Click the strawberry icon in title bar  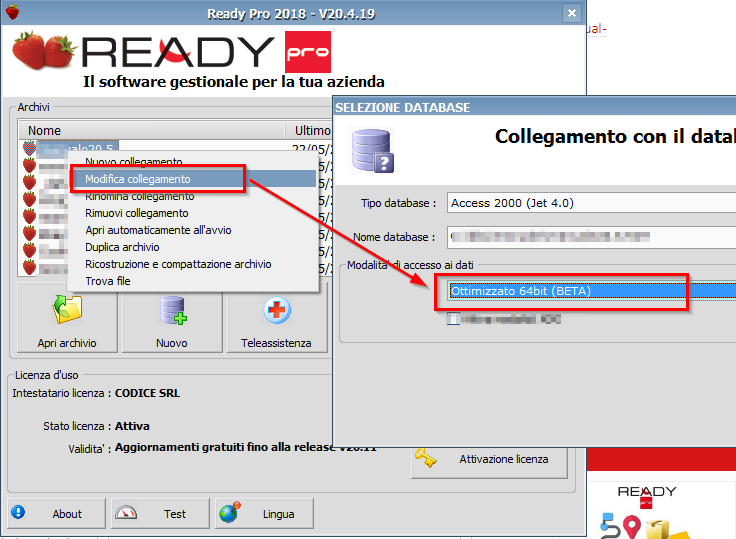(13, 12)
